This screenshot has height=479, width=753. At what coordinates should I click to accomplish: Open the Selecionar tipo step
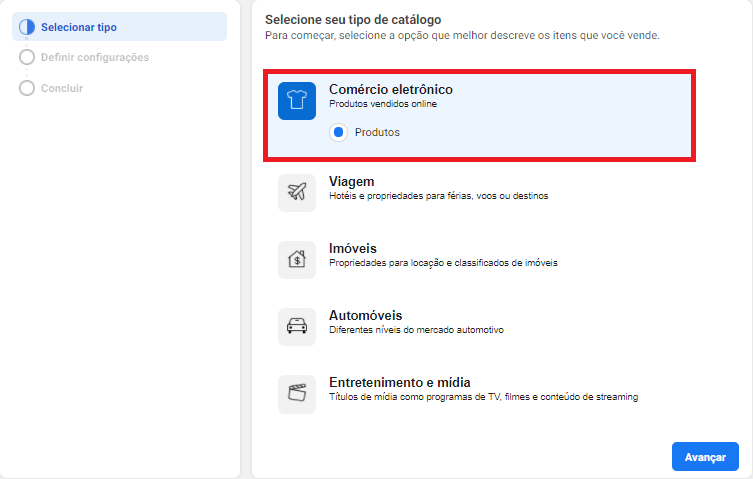click(x=119, y=27)
